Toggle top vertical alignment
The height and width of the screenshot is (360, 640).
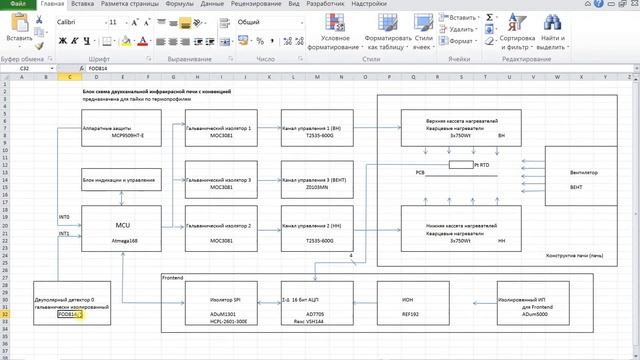point(161,23)
